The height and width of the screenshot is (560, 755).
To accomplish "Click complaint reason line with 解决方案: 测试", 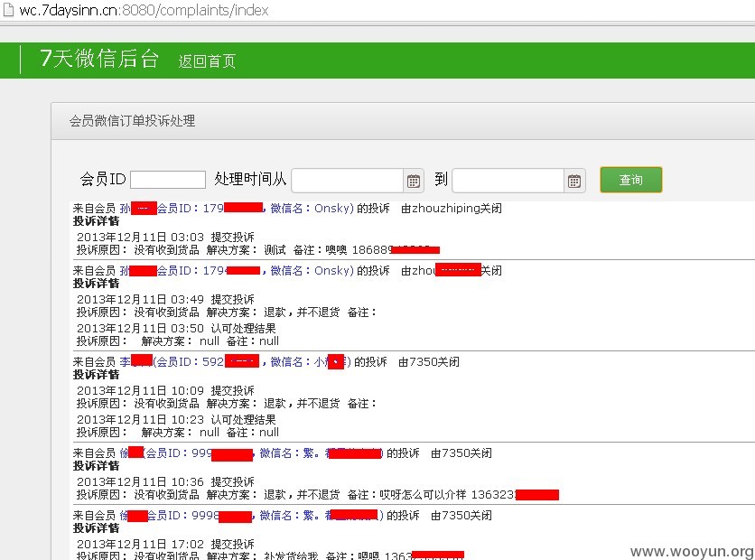I will pos(258,250).
